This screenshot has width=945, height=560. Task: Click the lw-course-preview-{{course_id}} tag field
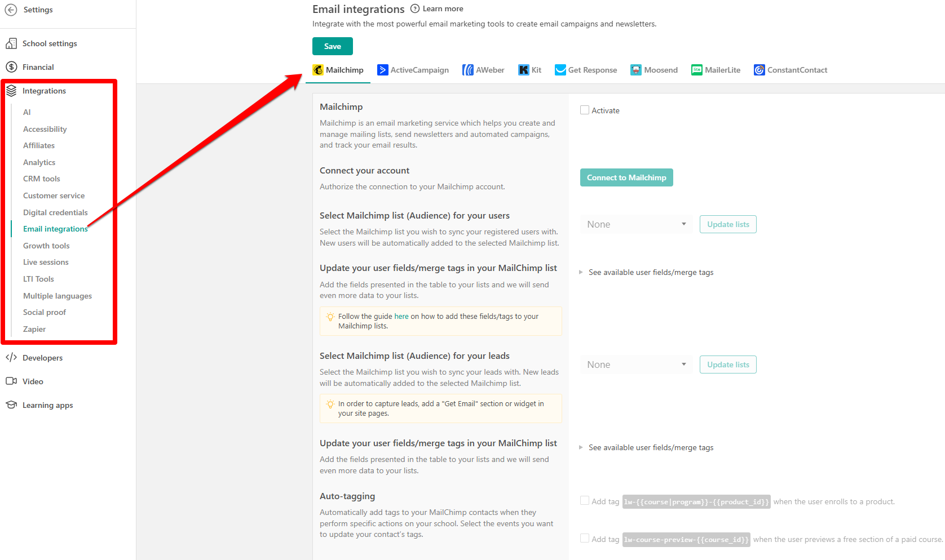pos(686,540)
